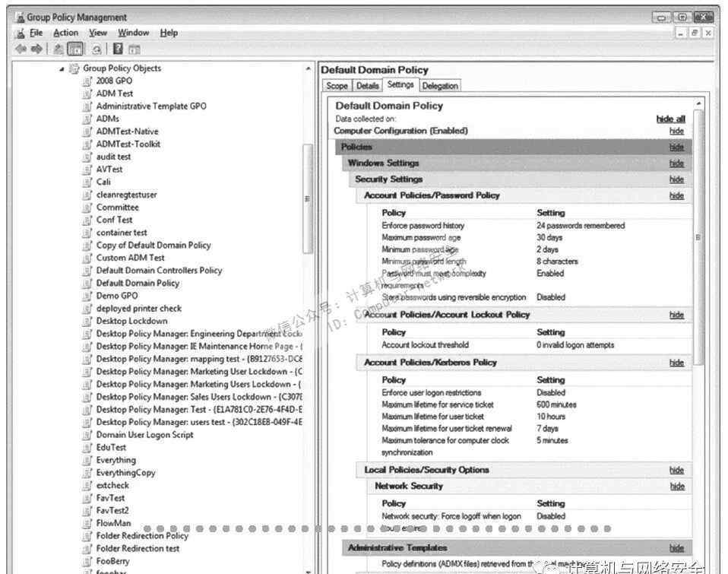Hide the Kerberos Policy section
728x574 pixels.
click(x=676, y=363)
